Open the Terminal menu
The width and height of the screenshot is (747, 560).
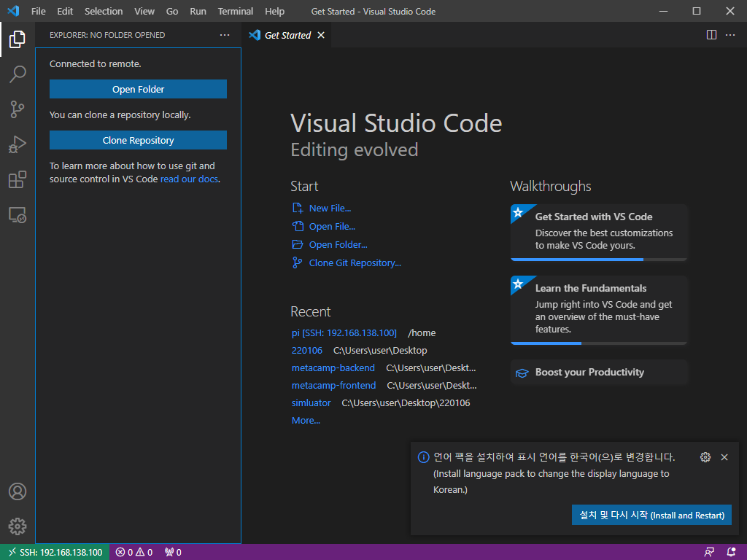pyautogui.click(x=236, y=11)
